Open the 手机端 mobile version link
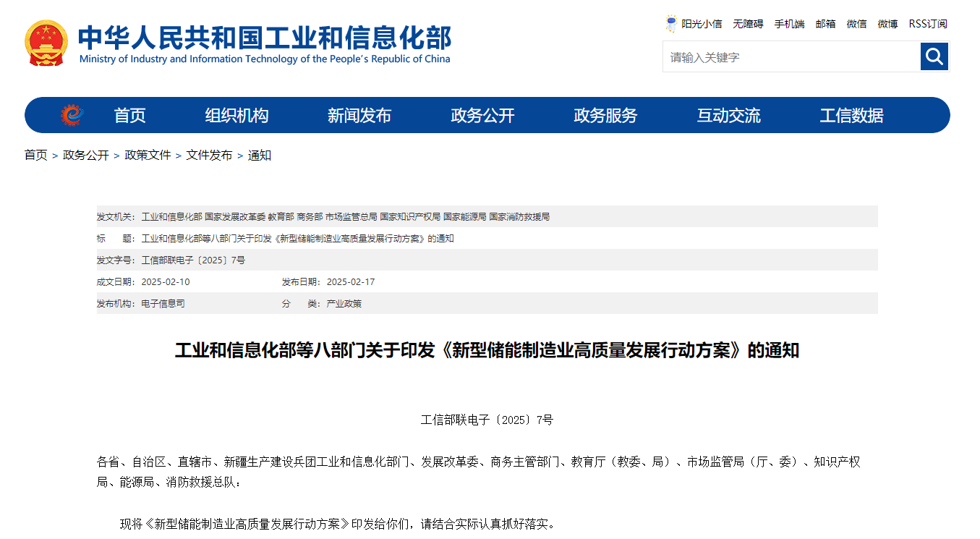The image size is (980, 539). (789, 24)
